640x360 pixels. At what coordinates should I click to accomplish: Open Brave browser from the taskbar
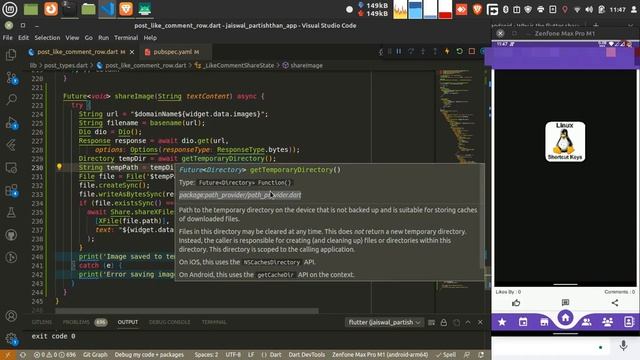tap(126, 9)
